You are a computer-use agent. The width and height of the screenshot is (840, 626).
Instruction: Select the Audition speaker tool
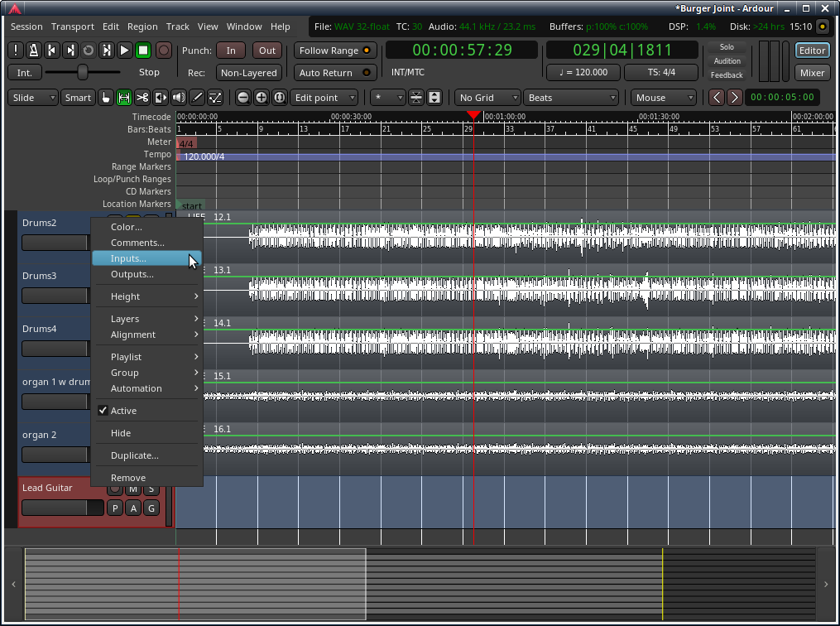(178, 97)
